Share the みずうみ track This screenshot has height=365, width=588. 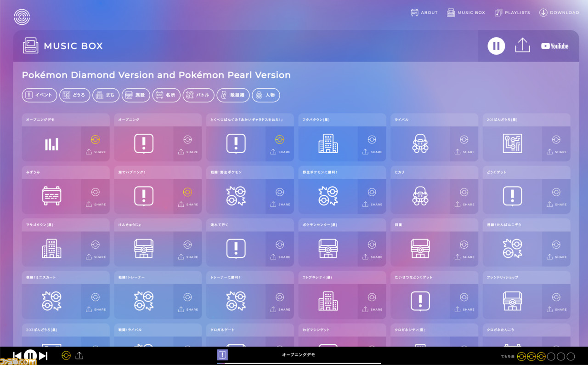(x=96, y=205)
